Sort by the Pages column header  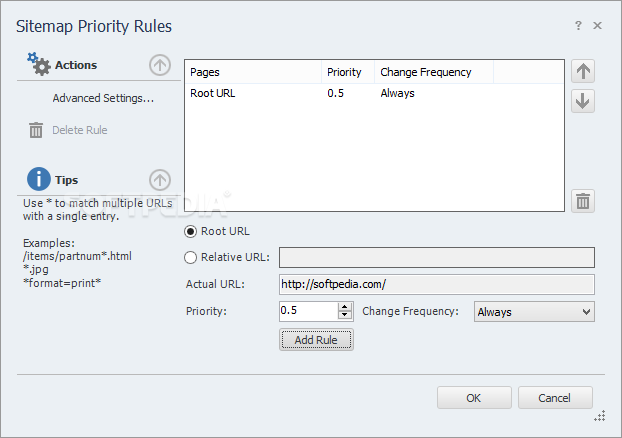click(253, 72)
